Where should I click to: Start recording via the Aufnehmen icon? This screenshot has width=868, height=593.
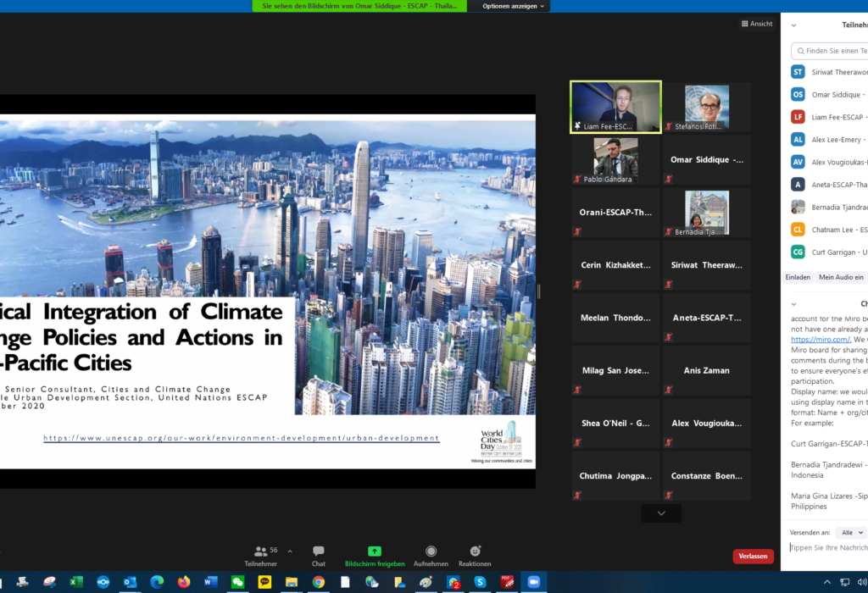[x=431, y=551]
